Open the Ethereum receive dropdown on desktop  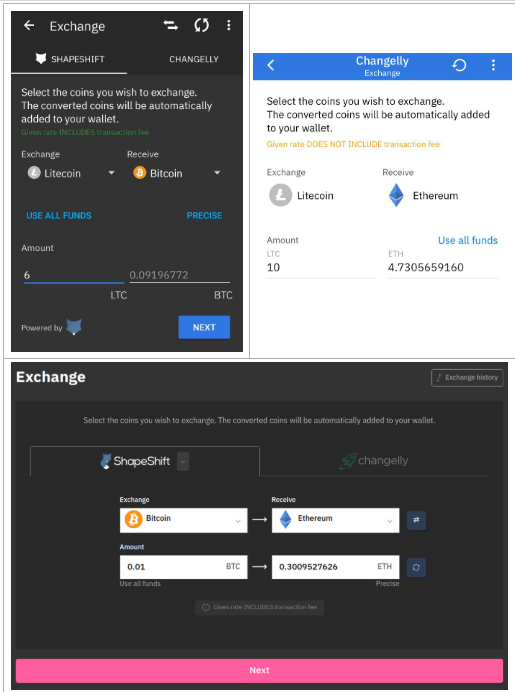point(335,520)
